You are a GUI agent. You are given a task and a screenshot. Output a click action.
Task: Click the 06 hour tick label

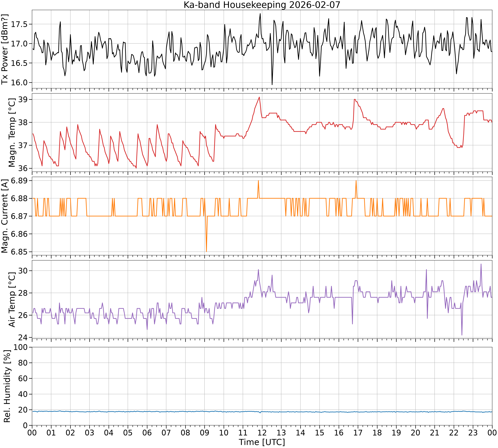pyautogui.click(x=147, y=433)
